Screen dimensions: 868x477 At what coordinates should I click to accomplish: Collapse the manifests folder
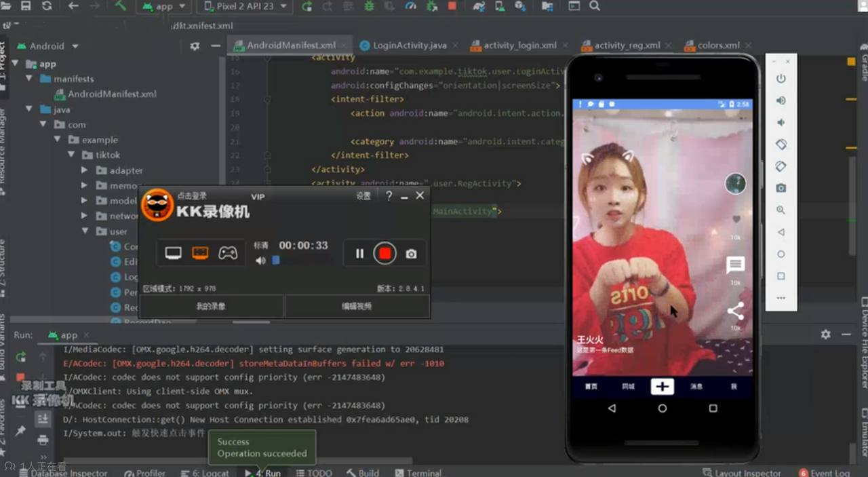29,79
